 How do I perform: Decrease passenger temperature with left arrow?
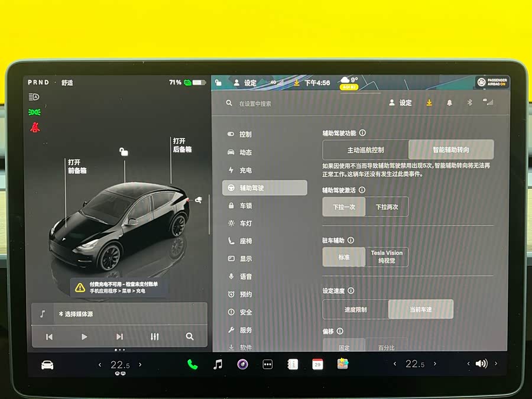(395, 364)
